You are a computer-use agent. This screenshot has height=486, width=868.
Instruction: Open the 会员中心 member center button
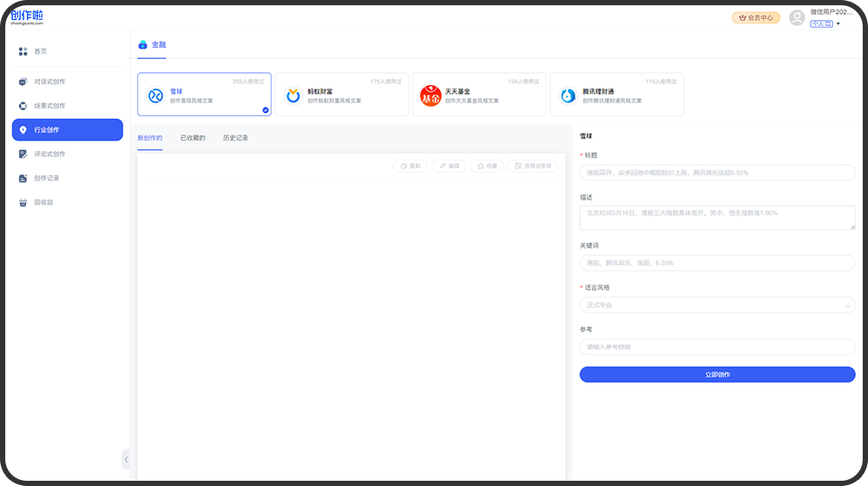[x=756, y=17]
